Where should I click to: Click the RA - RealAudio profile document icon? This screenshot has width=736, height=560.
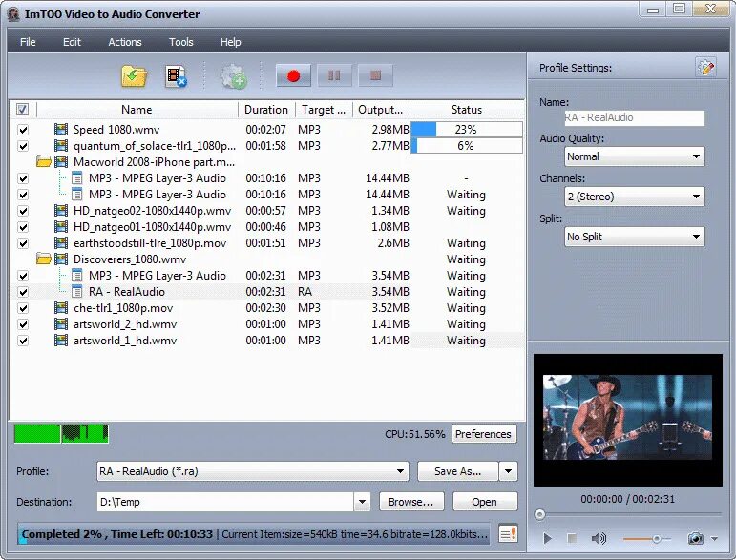(x=77, y=292)
